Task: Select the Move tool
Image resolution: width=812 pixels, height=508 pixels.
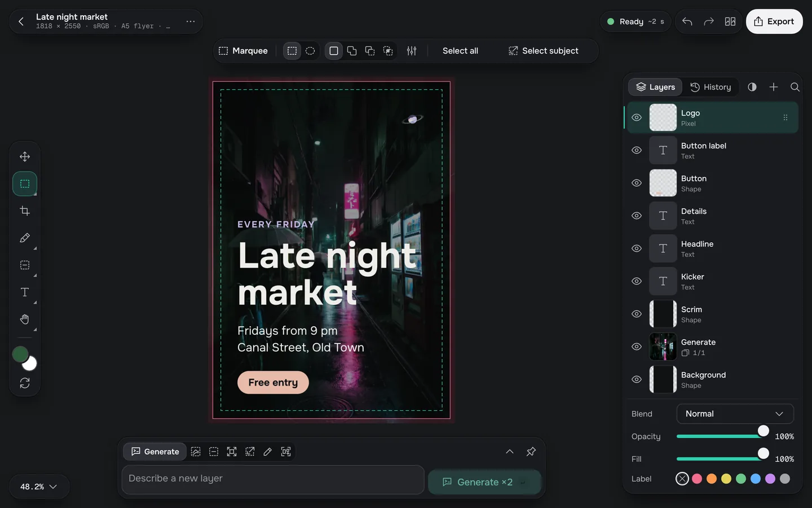Action: click(x=25, y=156)
